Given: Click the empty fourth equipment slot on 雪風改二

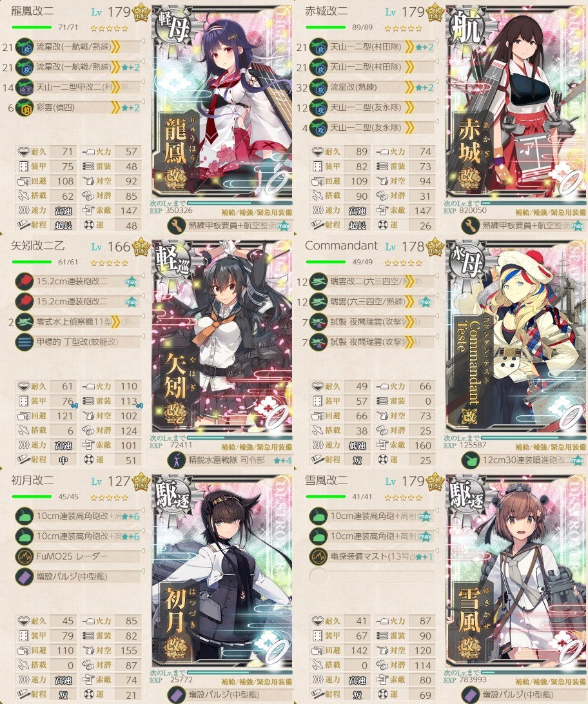Looking at the screenshot, I should pos(371,576).
